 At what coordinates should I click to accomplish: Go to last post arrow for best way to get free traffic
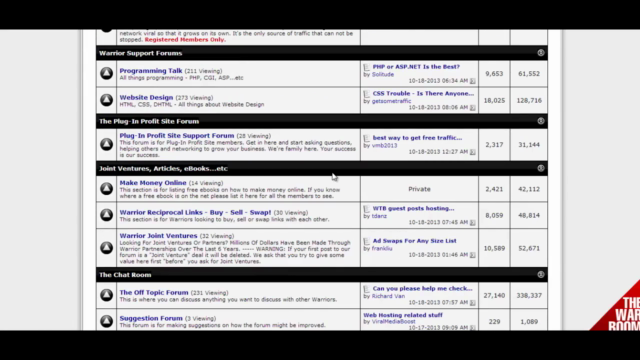click(473, 152)
